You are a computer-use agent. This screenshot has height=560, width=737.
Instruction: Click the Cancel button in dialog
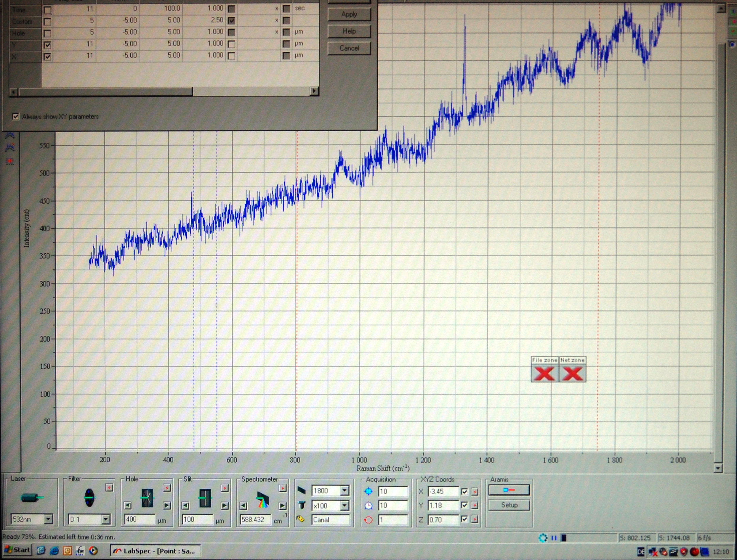click(x=349, y=48)
